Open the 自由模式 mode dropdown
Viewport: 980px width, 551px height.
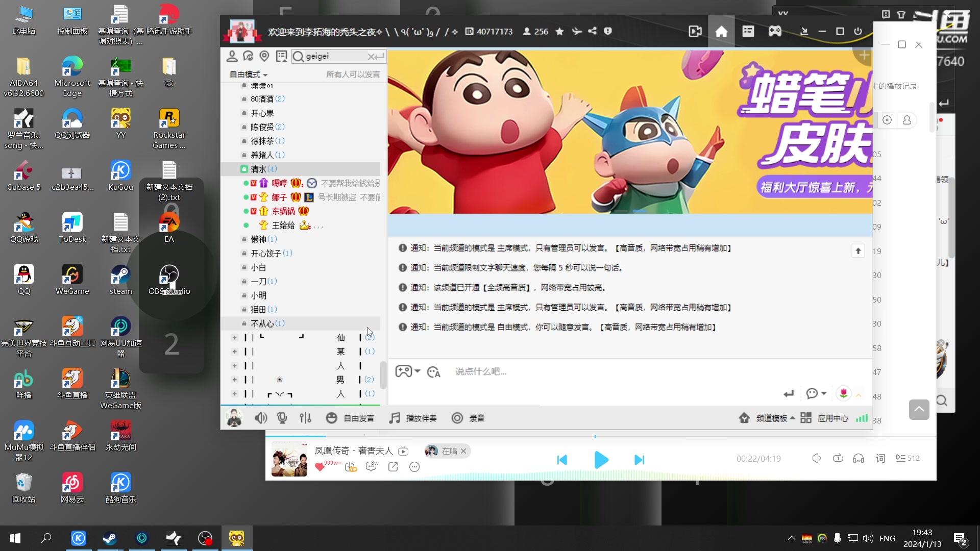tap(248, 74)
